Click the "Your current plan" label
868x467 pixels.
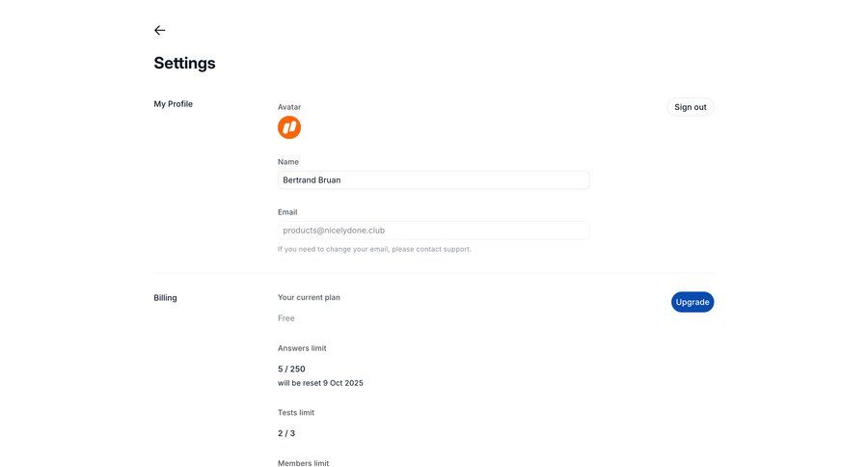point(309,297)
